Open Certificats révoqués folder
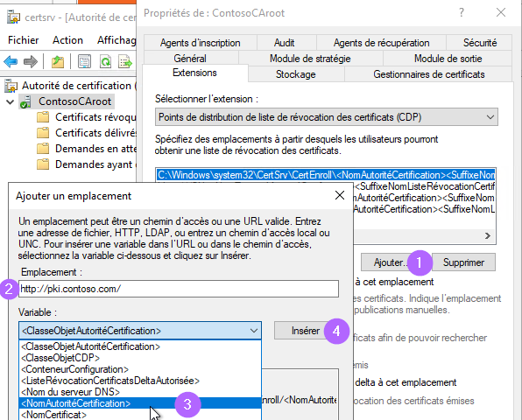This screenshot has height=420, width=522. [x=95, y=117]
